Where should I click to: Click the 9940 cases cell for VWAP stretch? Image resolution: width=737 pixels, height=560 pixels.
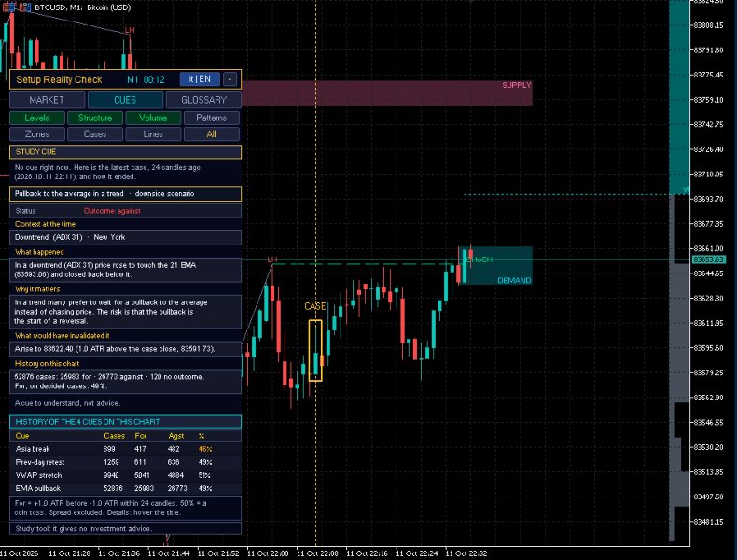click(x=111, y=475)
